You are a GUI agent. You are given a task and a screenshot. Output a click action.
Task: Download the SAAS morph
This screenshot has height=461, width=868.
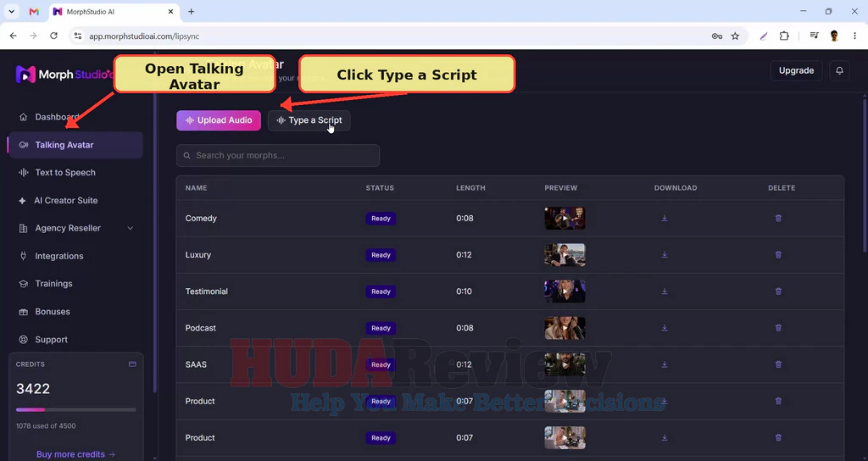[665, 364]
